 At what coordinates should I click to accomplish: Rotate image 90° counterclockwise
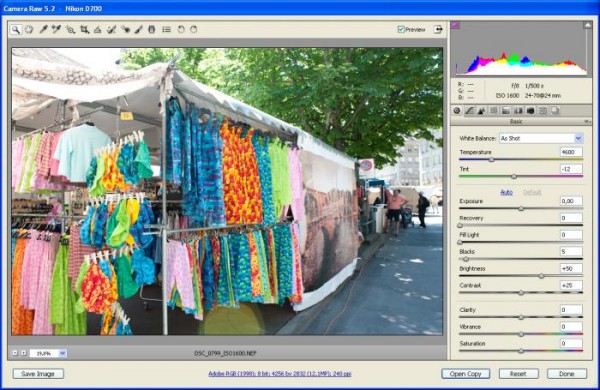(181, 29)
